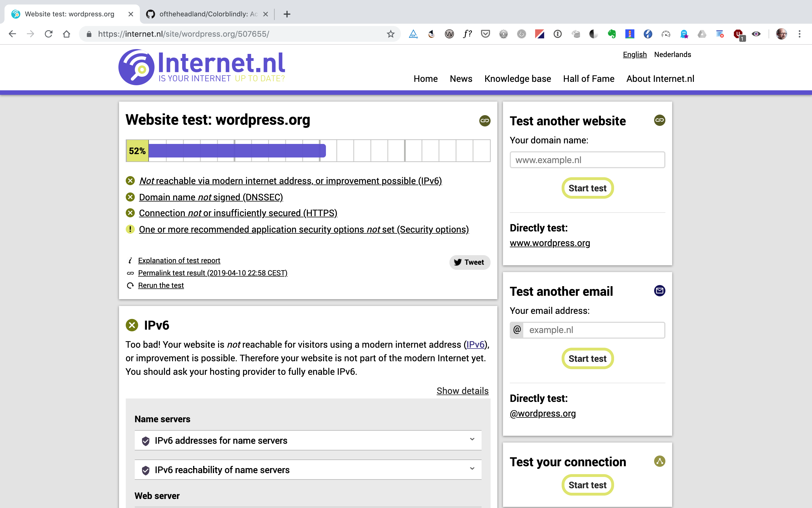
Task: Click the 52% score progress bar
Action: tap(308, 151)
